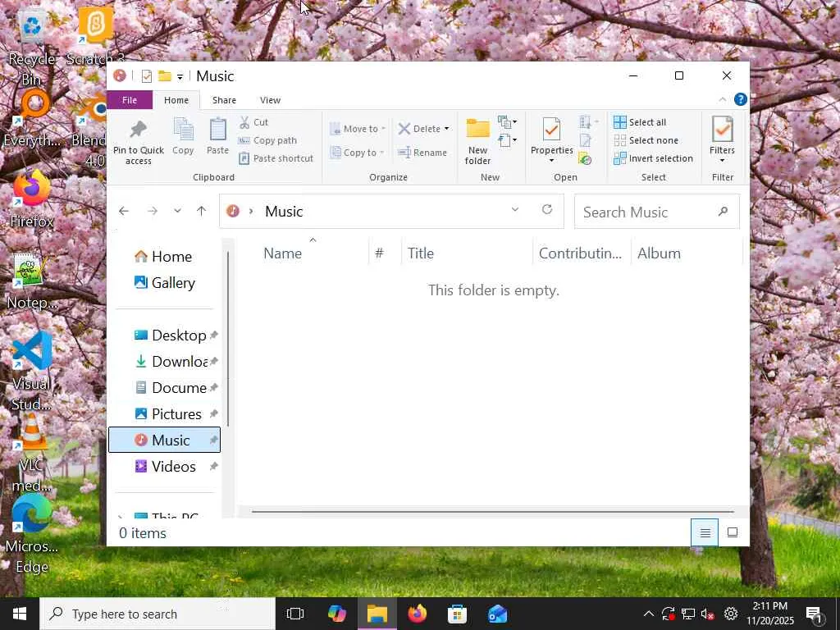Select the Cut scissors command
The image size is (840, 630).
click(x=253, y=122)
